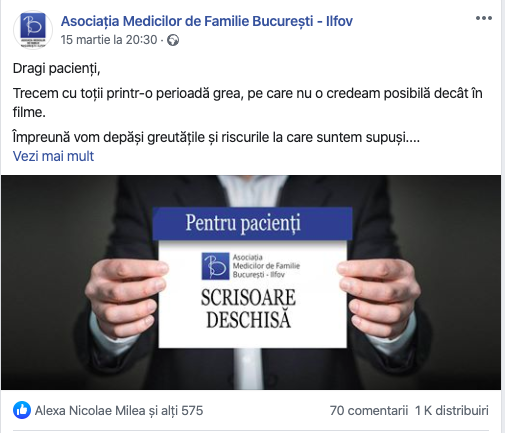
Task: Click the white shirt collar in the photo
Action: [x=252, y=192]
